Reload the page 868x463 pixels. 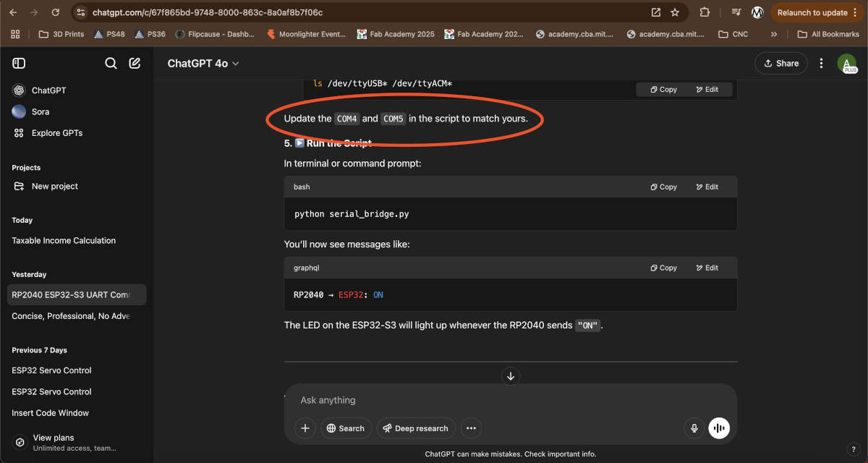point(56,12)
